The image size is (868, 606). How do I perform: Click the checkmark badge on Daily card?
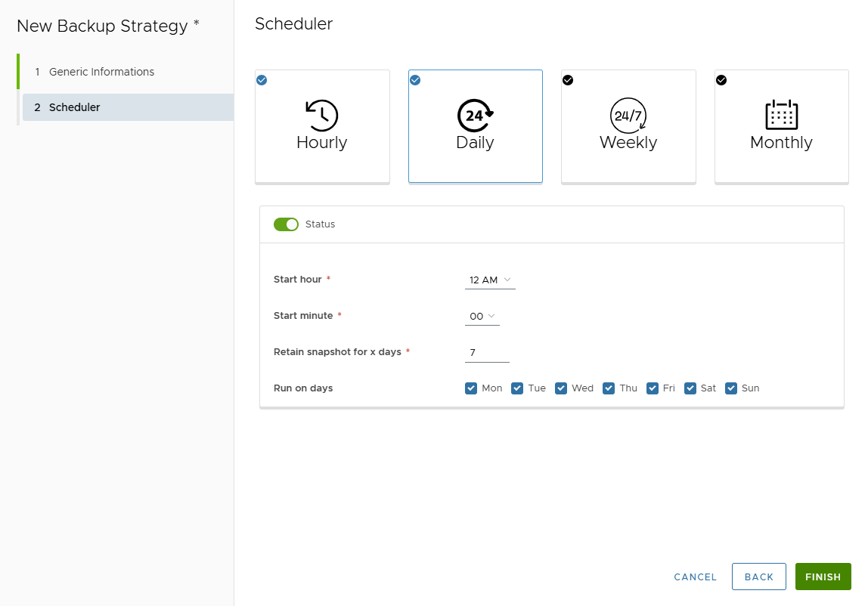[415, 80]
